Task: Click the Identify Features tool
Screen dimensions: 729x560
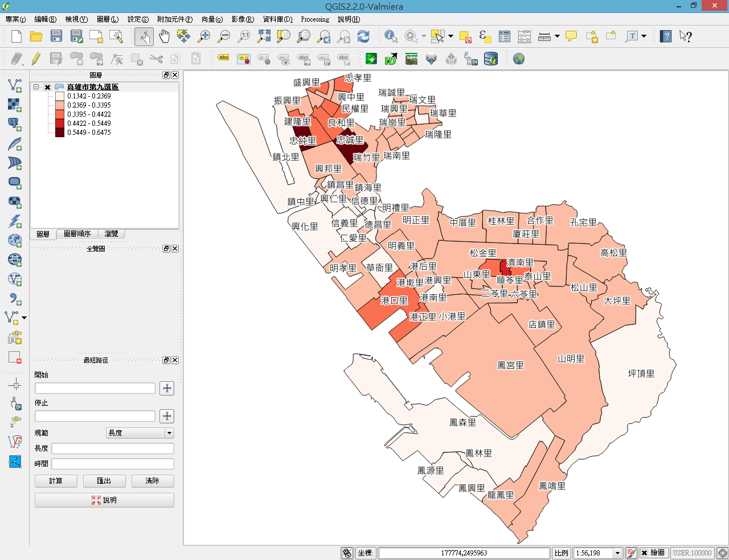Action: tap(391, 36)
